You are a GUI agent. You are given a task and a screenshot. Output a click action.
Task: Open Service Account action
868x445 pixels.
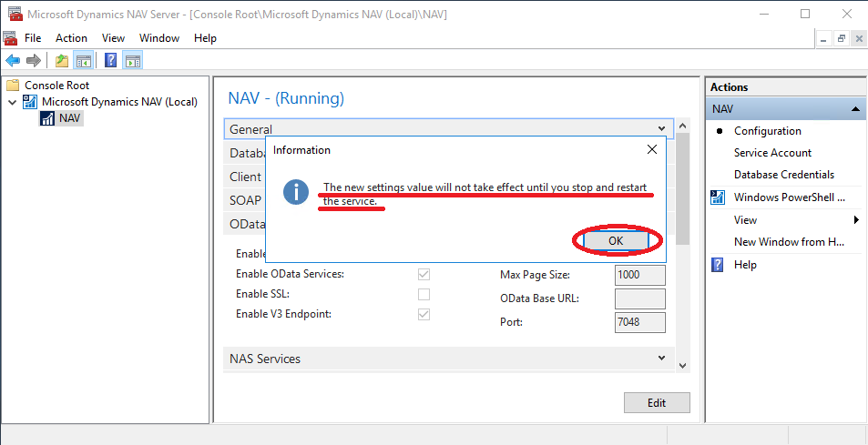(772, 153)
